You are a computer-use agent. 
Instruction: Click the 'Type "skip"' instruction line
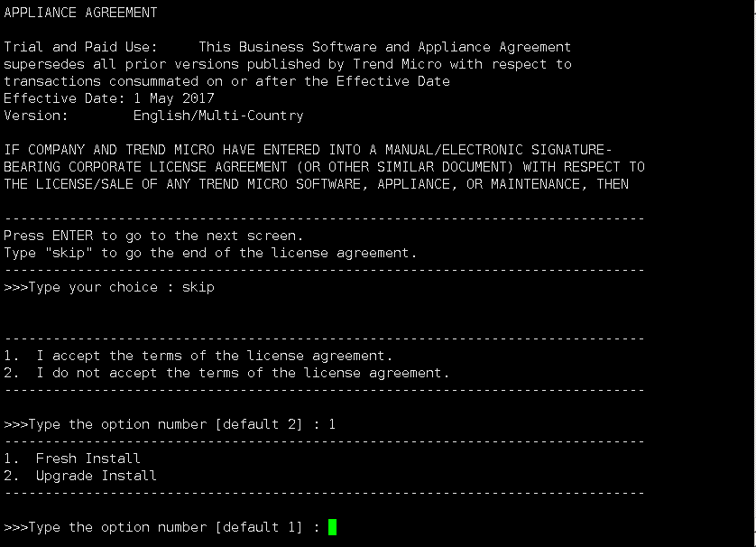(x=210, y=253)
